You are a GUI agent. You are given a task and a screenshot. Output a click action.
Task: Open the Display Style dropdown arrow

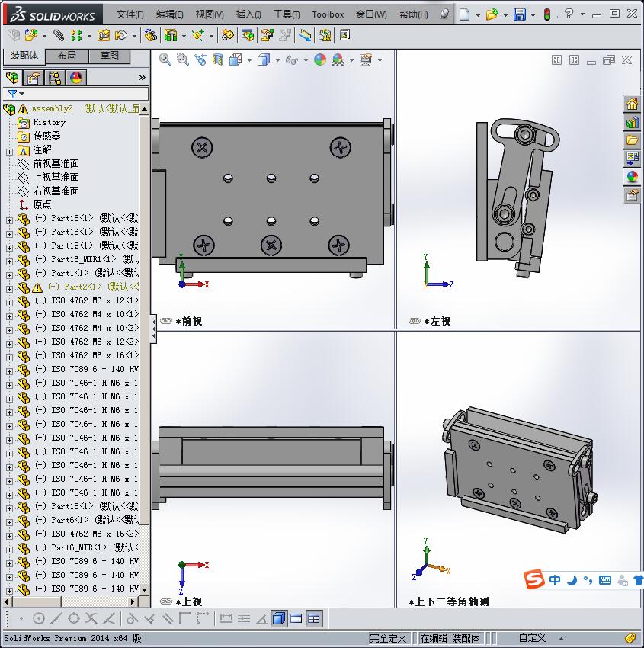[277, 57]
